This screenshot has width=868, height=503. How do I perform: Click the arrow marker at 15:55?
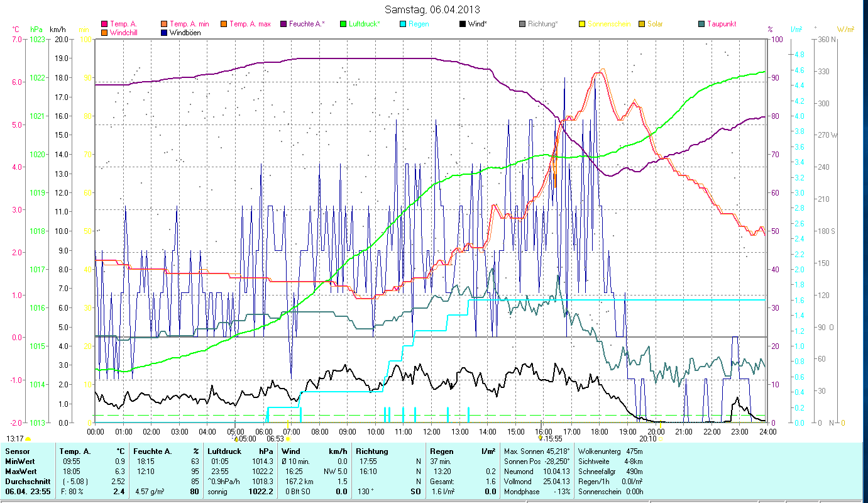(541, 438)
